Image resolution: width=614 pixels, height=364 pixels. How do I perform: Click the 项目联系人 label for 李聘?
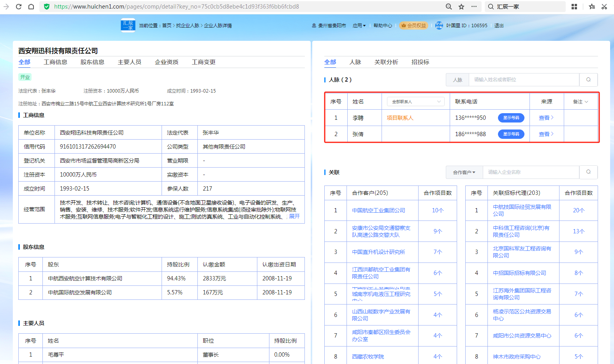[x=400, y=118]
